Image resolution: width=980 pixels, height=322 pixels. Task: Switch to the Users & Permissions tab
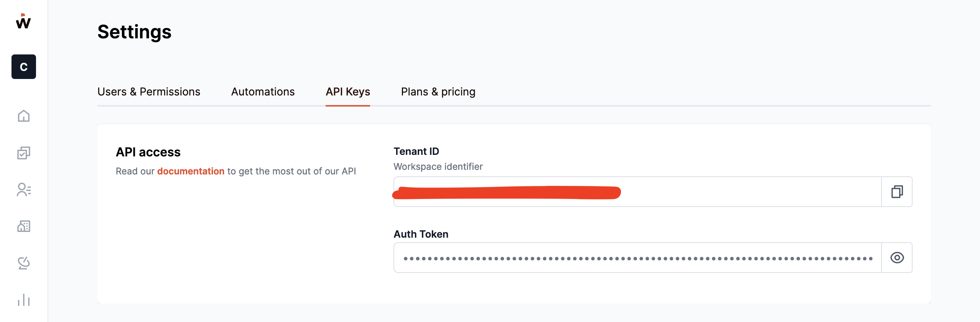tap(149, 92)
